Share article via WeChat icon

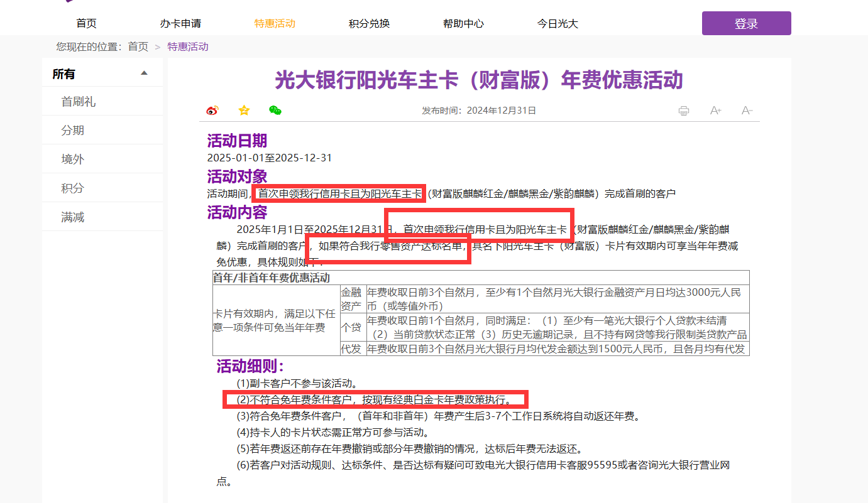pos(275,111)
